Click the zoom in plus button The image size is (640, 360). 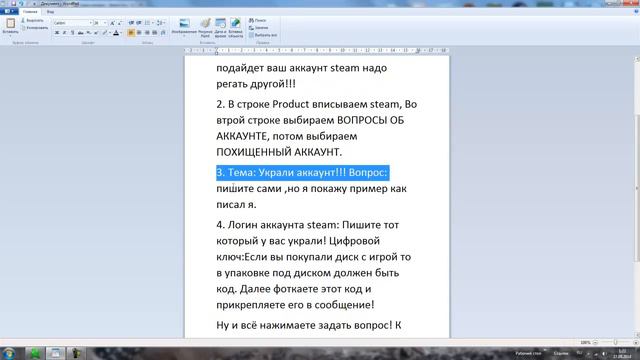(x=636, y=342)
